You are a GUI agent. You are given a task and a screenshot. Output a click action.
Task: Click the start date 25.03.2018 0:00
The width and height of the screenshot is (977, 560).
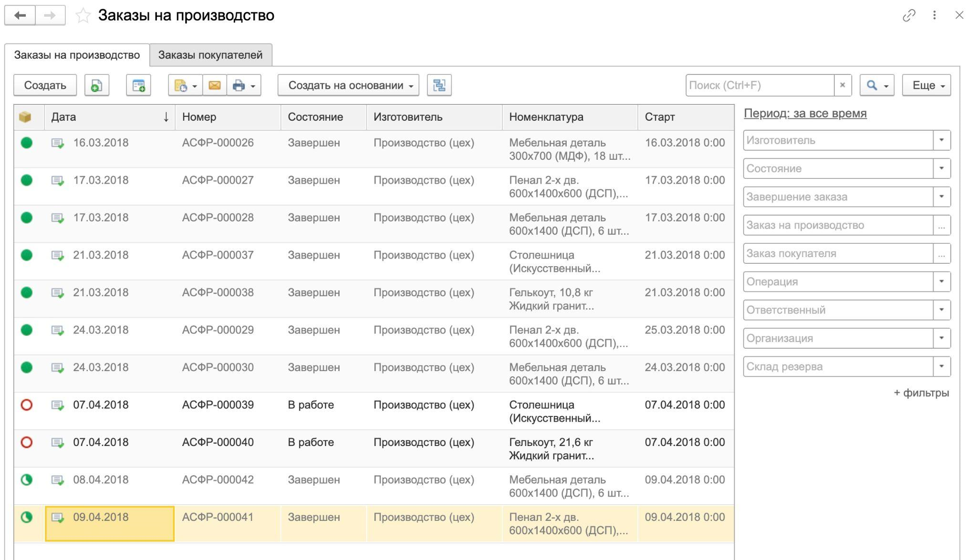click(x=685, y=330)
